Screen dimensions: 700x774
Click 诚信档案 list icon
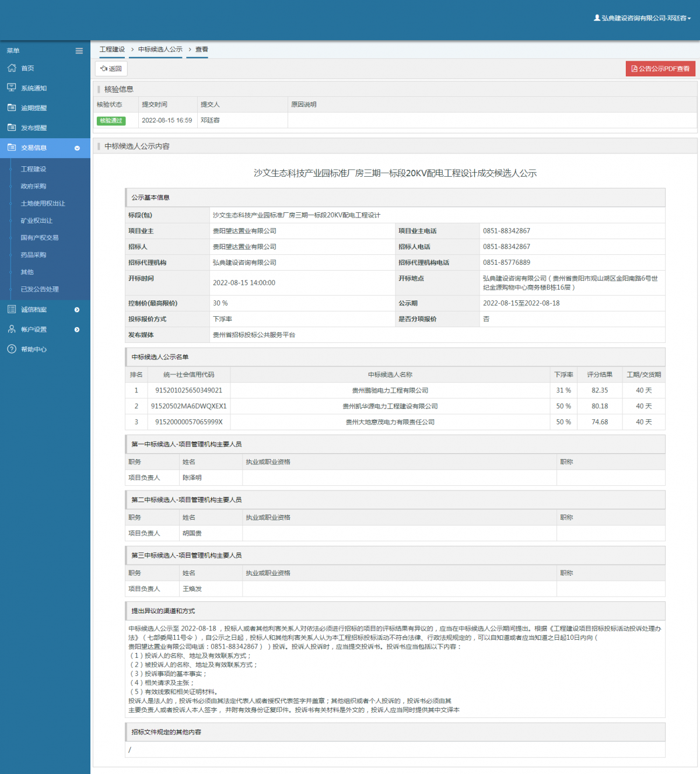(12, 309)
